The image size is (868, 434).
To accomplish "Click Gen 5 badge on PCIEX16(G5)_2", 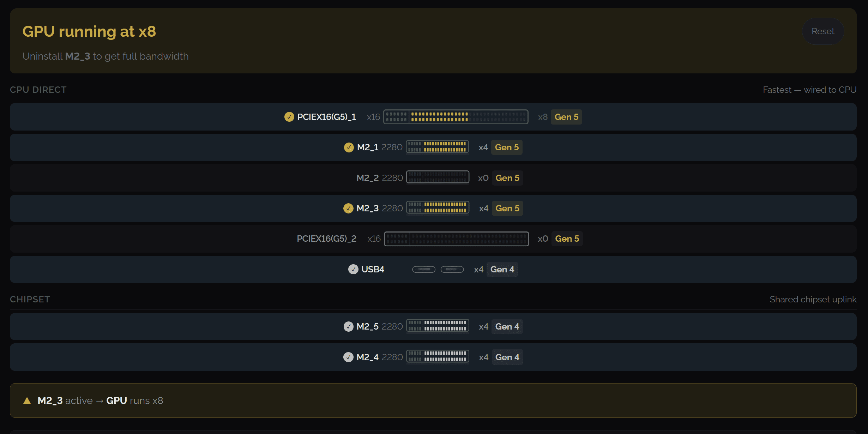I will [x=567, y=239].
